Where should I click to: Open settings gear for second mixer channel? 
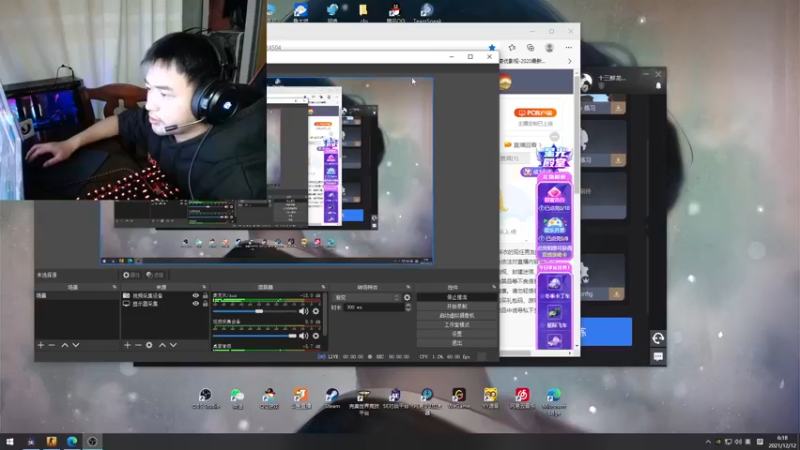[316, 336]
